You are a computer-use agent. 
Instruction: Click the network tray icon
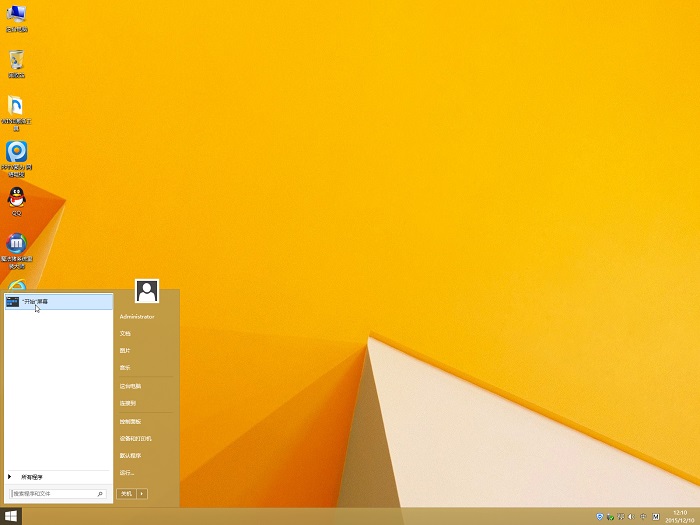(x=621, y=517)
